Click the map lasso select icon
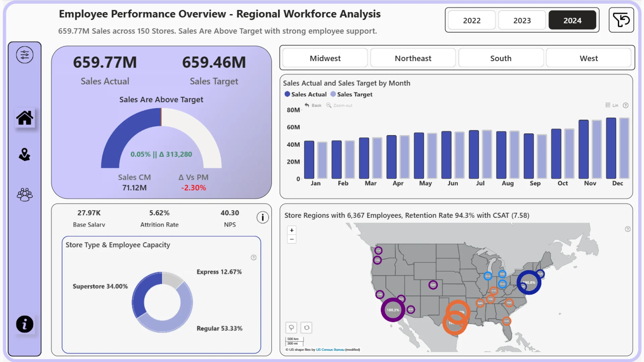This screenshot has height=362, width=644. (291, 327)
